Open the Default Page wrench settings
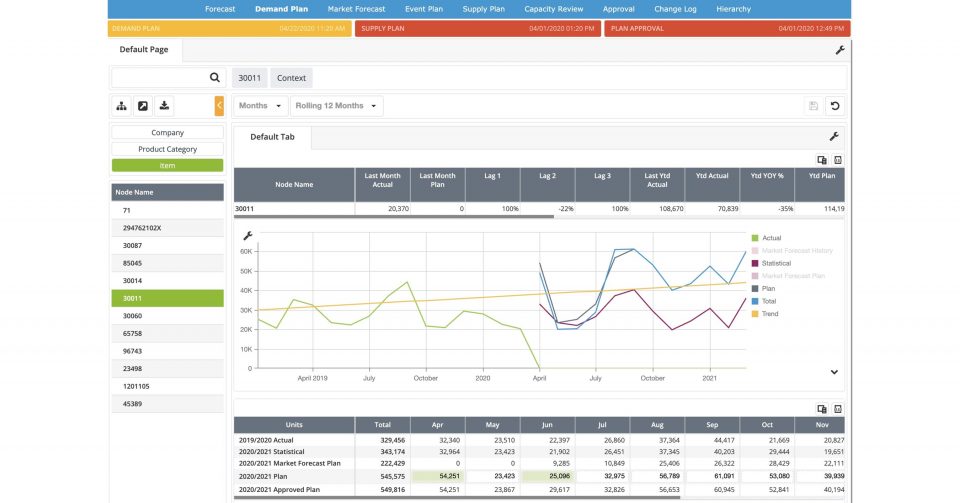960x503 pixels. [840, 50]
